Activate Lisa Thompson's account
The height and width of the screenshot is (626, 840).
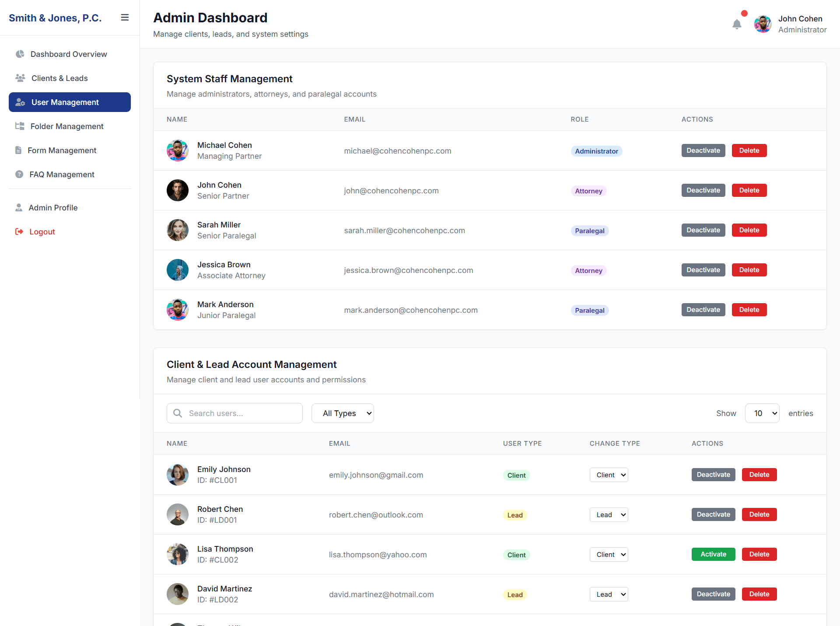pyautogui.click(x=714, y=554)
